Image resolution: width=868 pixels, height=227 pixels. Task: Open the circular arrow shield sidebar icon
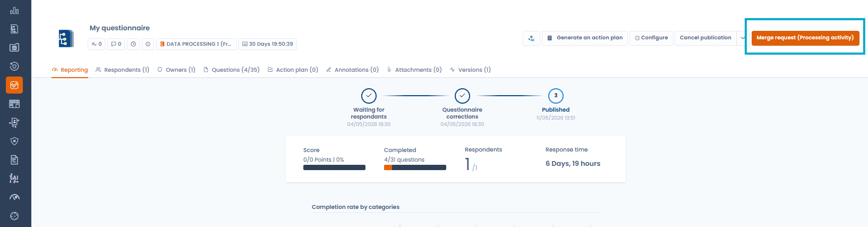click(x=14, y=66)
